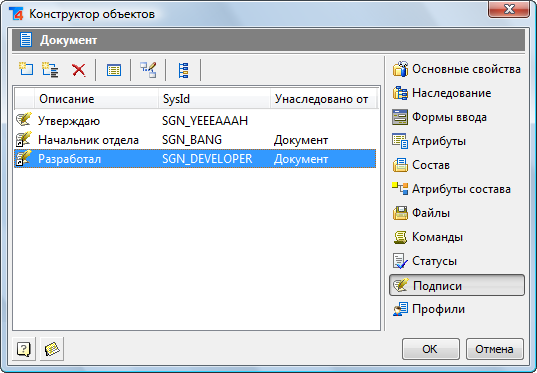
Task: Sort by the Описание column header
Action: tap(96, 99)
